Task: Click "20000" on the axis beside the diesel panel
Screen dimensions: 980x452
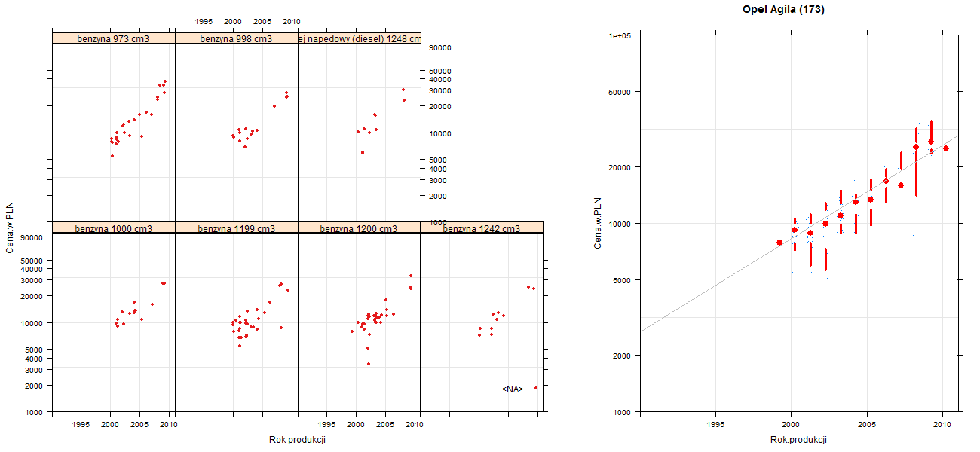Action: 439,106
